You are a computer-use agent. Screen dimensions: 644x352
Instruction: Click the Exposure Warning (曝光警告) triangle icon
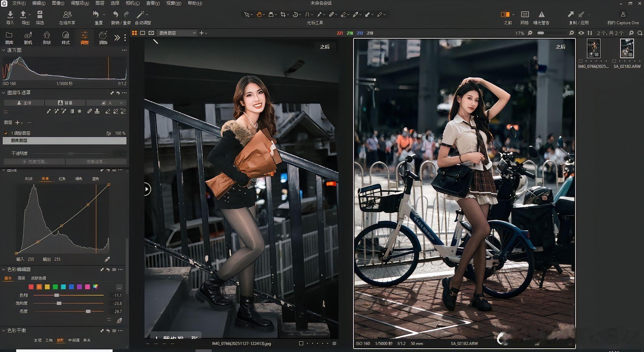541,14
